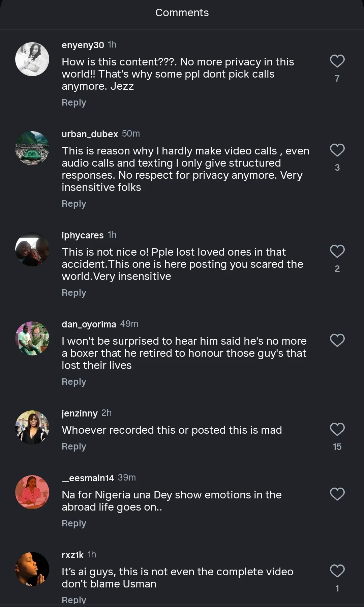Click Reply under iphycares' comment
The image size is (364, 607).
click(74, 293)
